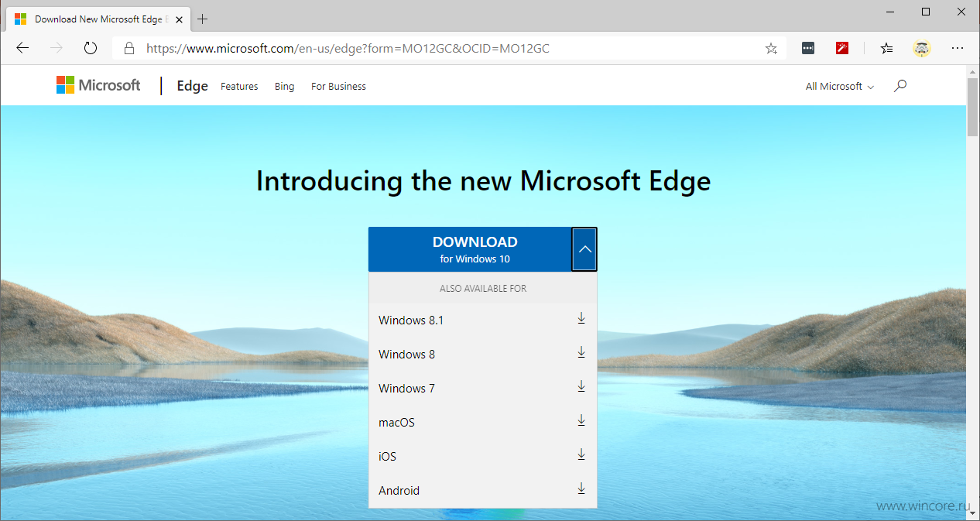Open the user profile avatar
The image size is (980, 521).
tap(922, 48)
